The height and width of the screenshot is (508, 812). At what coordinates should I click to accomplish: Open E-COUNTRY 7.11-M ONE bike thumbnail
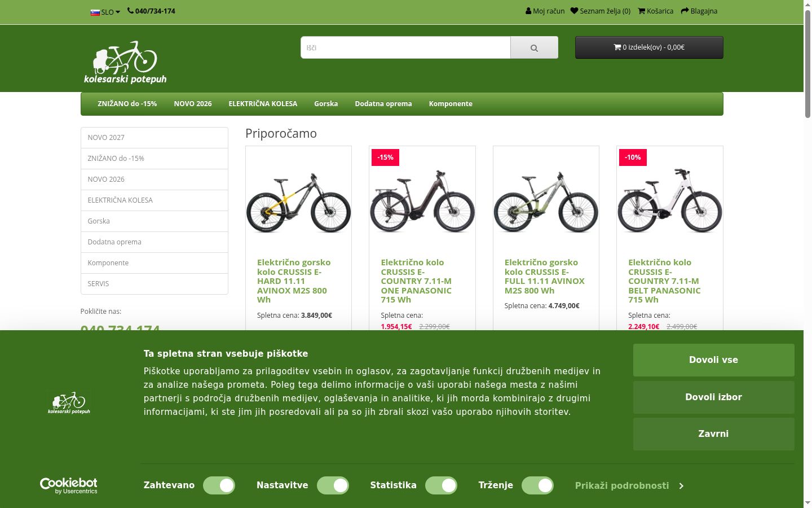click(x=422, y=200)
